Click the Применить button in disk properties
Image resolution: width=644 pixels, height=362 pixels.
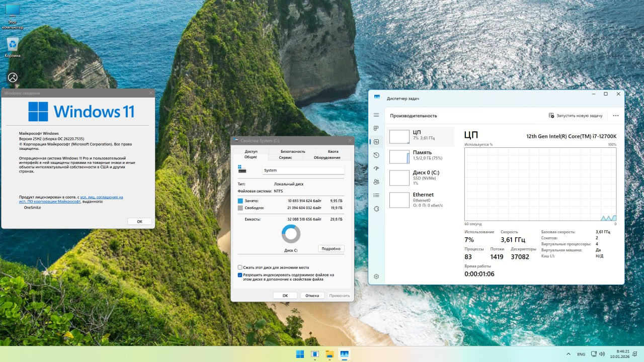(x=340, y=296)
